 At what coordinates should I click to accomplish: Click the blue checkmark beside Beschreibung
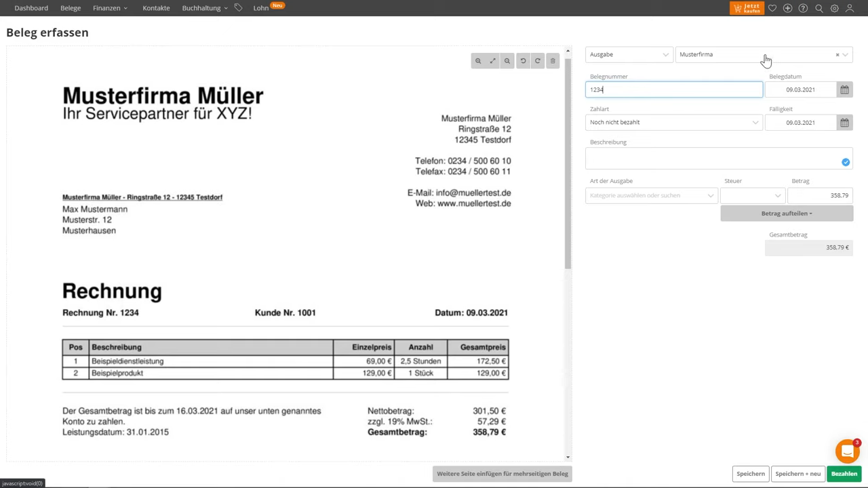(845, 162)
